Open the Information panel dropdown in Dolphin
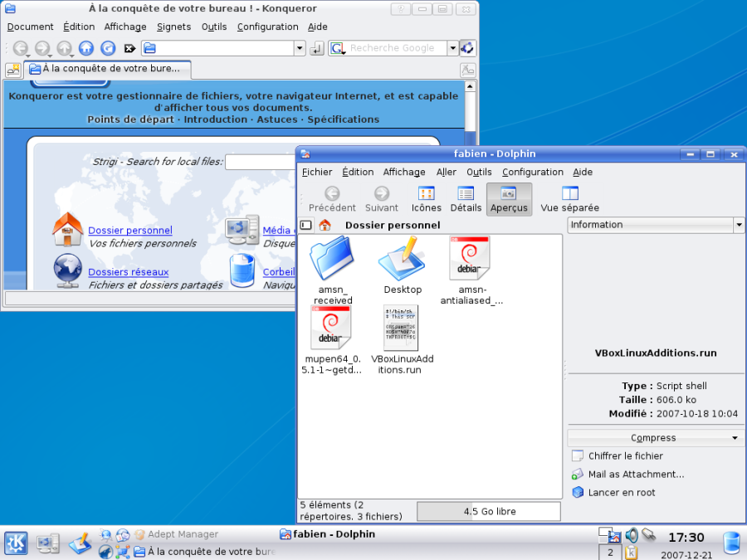747x560 pixels. tap(656, 225)
